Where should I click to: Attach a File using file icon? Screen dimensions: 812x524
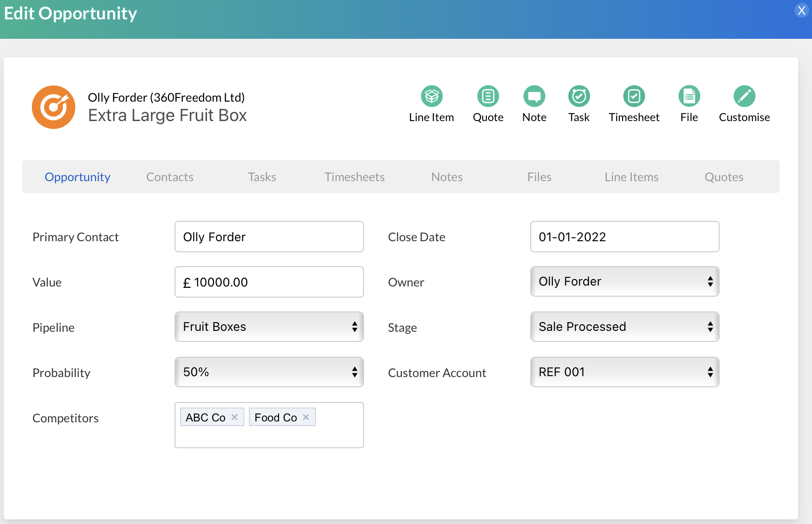click(689, 96)
